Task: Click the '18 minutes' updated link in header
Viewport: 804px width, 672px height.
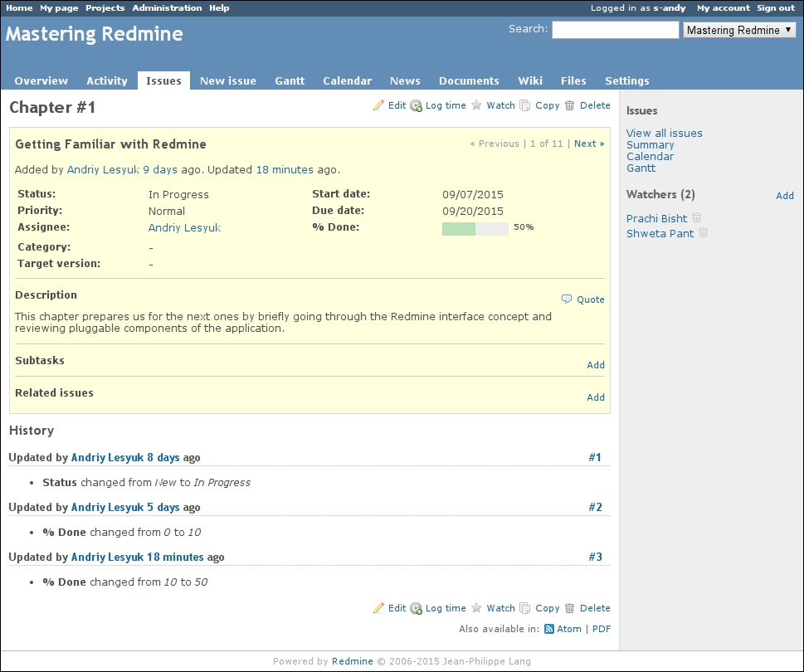Action: [x=285, y=170]
